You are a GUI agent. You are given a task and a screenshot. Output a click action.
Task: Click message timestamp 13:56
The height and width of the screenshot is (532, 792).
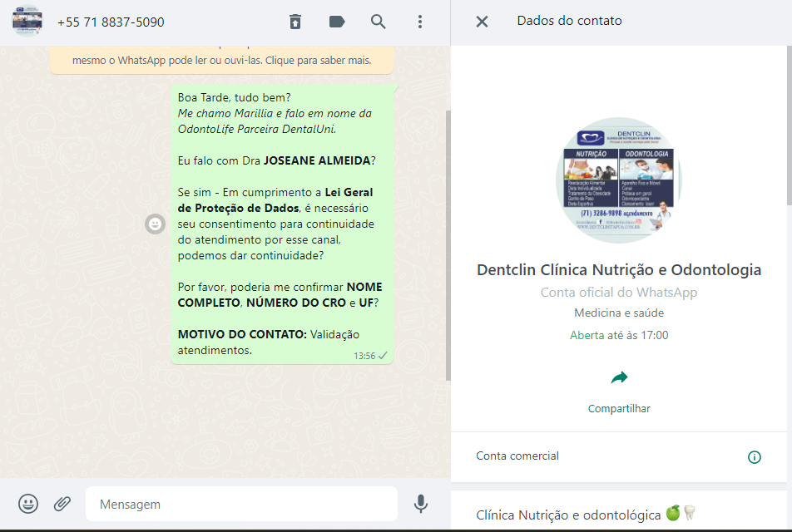click(x=364, y=356)
